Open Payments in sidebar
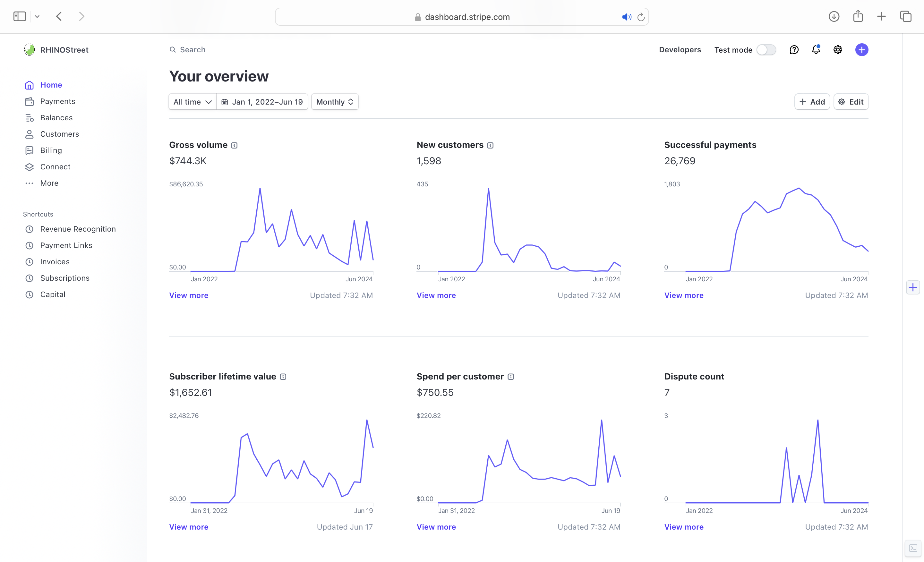The image size is (924, 562). [57, 101]
